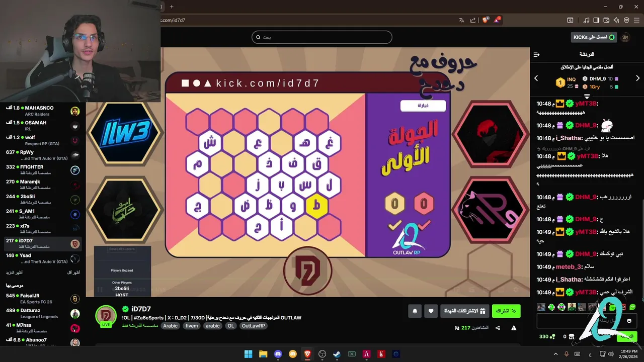The image size is (644, 362).
Task: Open MAHASNCO channel in sidebar
Action: [43, 111]
